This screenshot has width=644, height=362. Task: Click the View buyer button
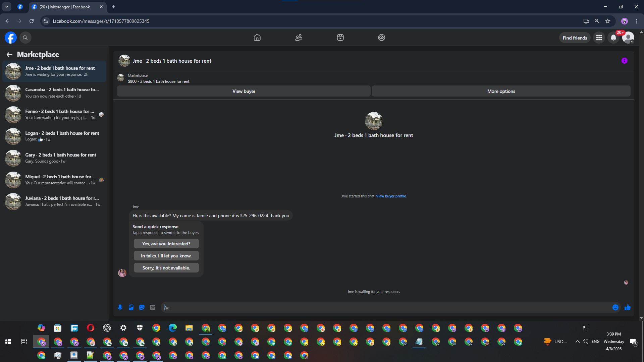[x=244, y=91]
